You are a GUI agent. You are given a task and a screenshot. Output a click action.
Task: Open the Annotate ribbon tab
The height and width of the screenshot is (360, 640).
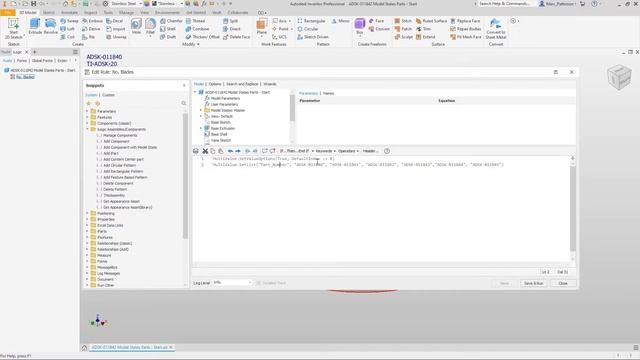pos(69,13)
